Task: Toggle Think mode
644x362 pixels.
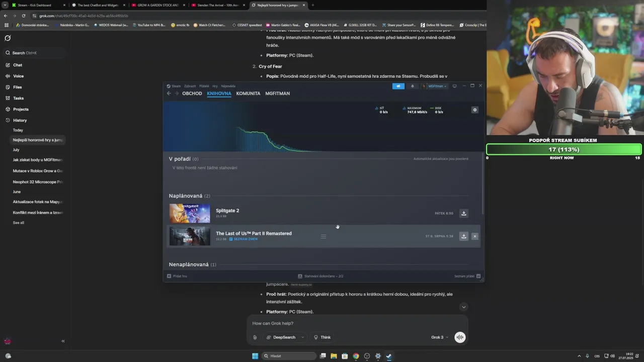Action: pos(323,337)
